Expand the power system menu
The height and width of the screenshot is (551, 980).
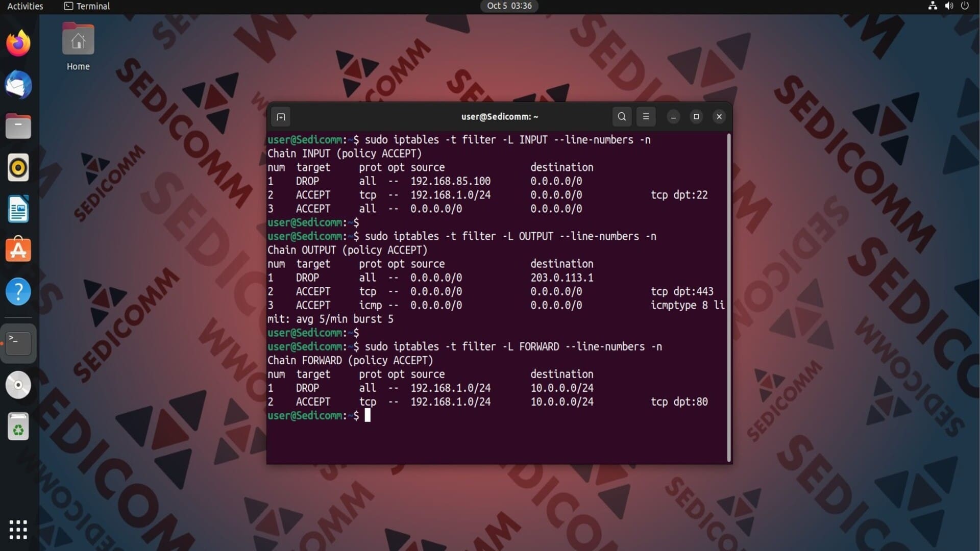click(965, 6)
